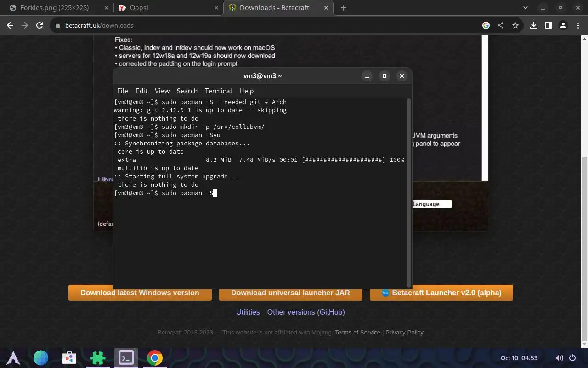Image resolution: width=588 pixels, height=368 pixels.
Task: Click the vm3@vm3:~ terminal title bar
Action: tap(262, 76)
